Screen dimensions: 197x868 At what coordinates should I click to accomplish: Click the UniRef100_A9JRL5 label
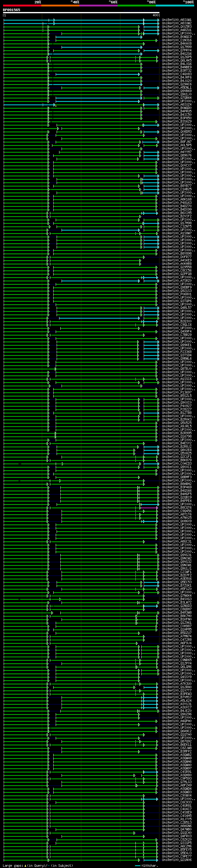(176, 426)
